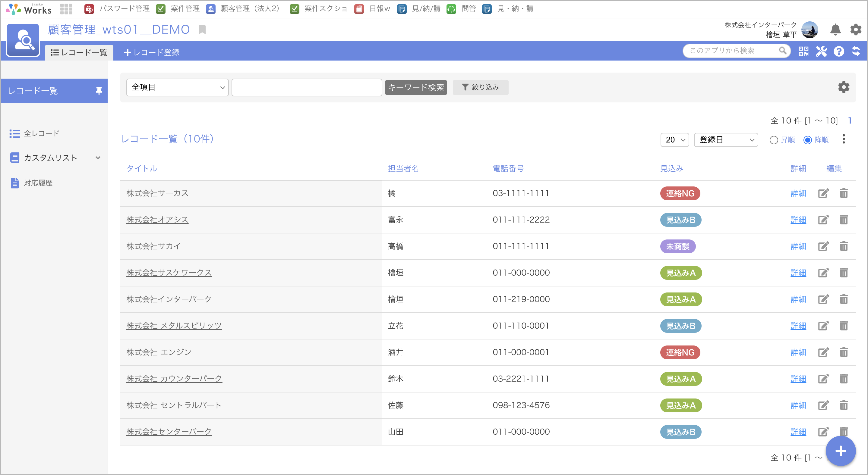Click the pin icon on レコード一覧 sidebar

pos(99,91)
